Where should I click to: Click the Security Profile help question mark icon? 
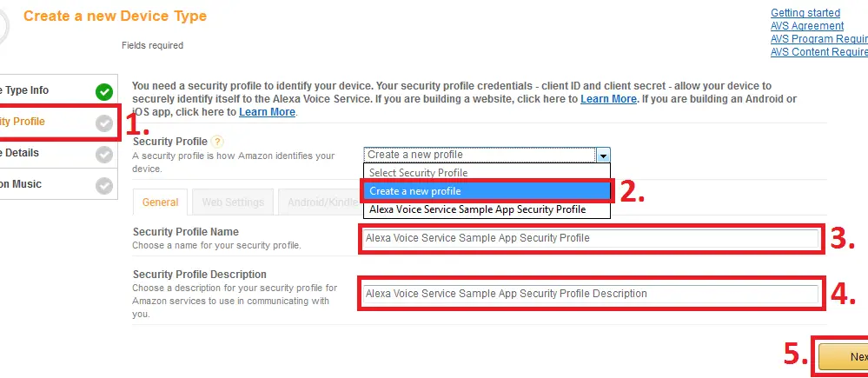[217, 142]
